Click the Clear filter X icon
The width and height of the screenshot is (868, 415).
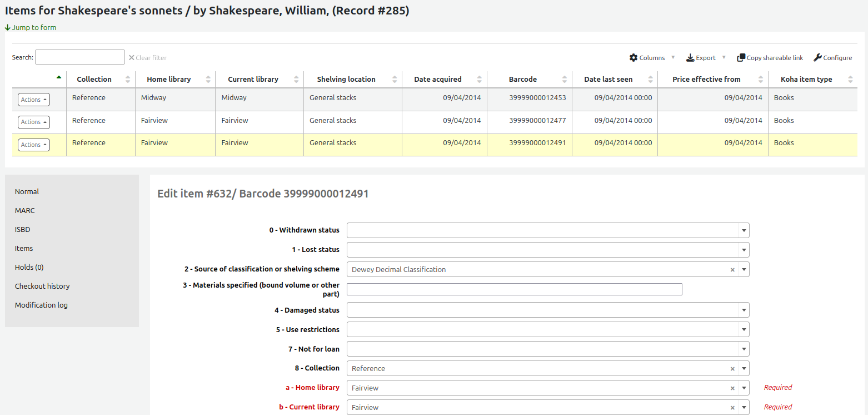click(x=132, y=57)
